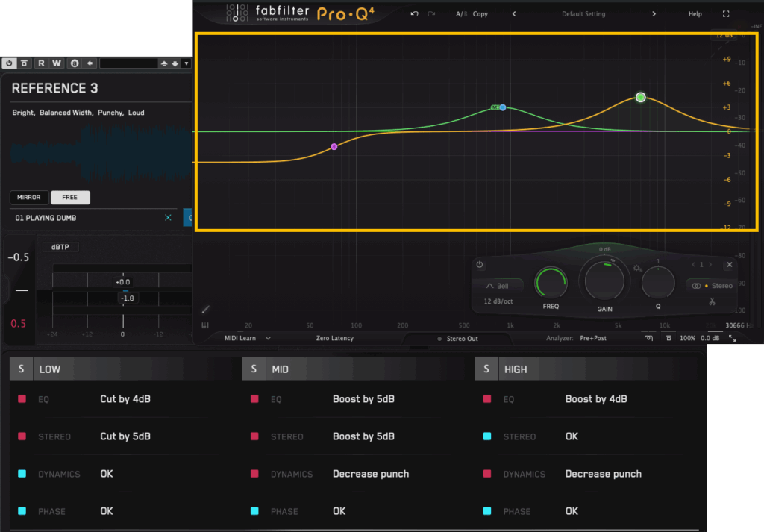This screenshot has width=764, height=532.
Task: Delete band with the X button
Action: tap(730, 265)
